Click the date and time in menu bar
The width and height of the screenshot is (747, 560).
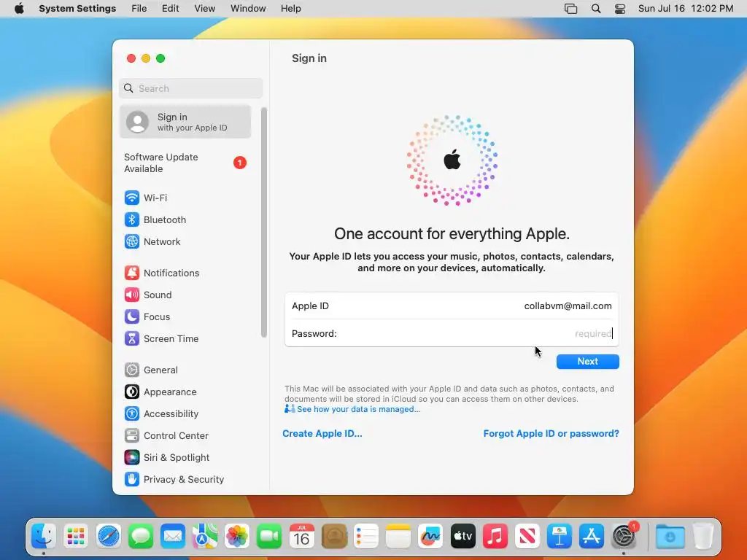686,9
